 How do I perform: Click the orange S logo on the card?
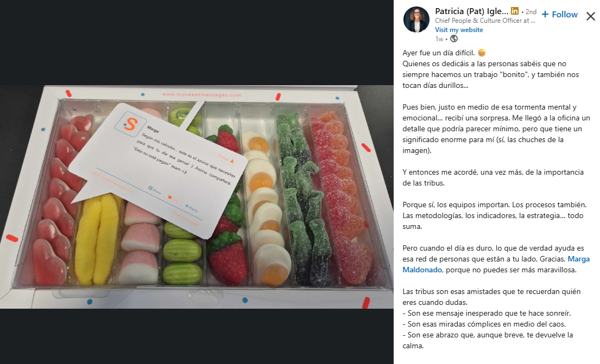point(131,124)
